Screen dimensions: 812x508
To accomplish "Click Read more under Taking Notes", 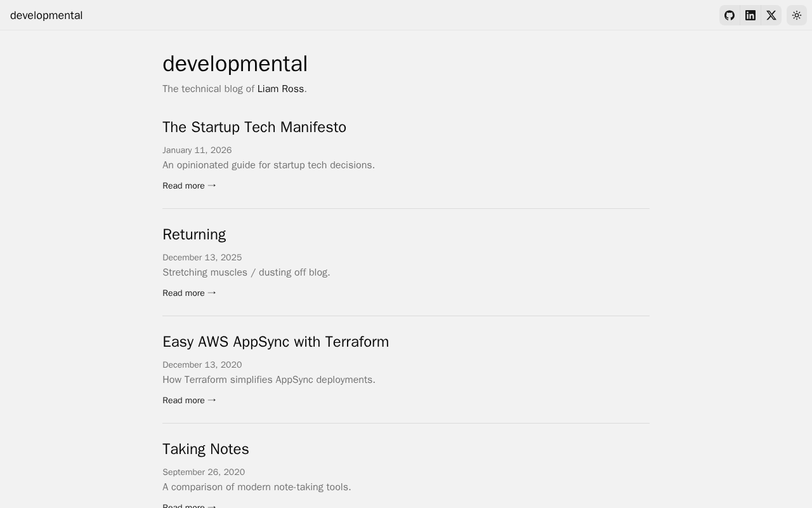I will pyautogui.click(x=189, y=505).
